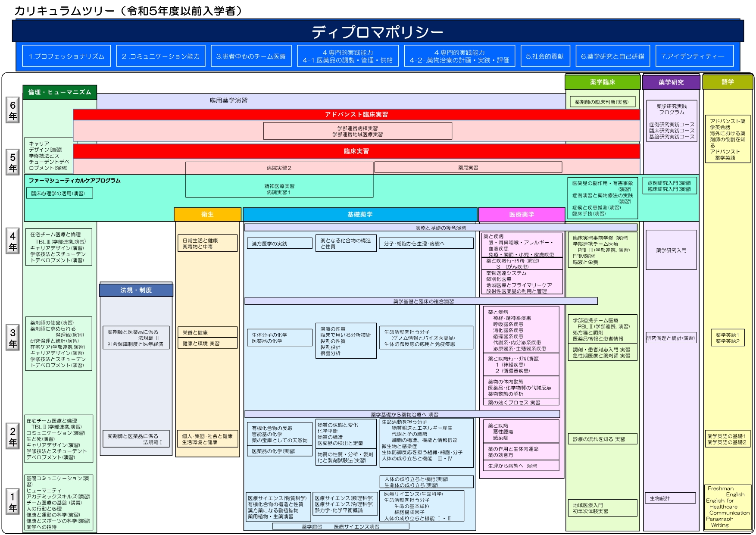The height and width of the screenshot is (535, 756).
Task: Click the 精神医療実習 病院実習1 text
Action: pyautogui.click(x=279, y=189)
